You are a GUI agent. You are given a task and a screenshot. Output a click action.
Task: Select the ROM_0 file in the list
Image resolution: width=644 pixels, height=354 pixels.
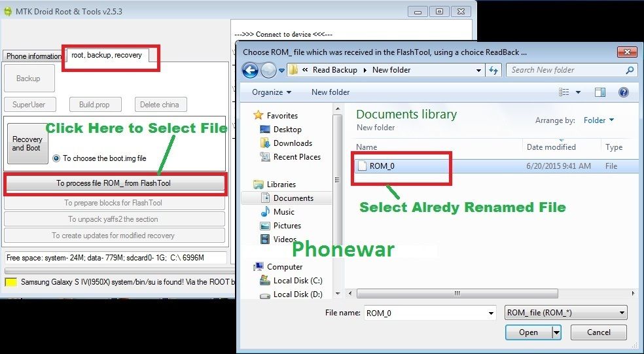click(x=382, y=166)
